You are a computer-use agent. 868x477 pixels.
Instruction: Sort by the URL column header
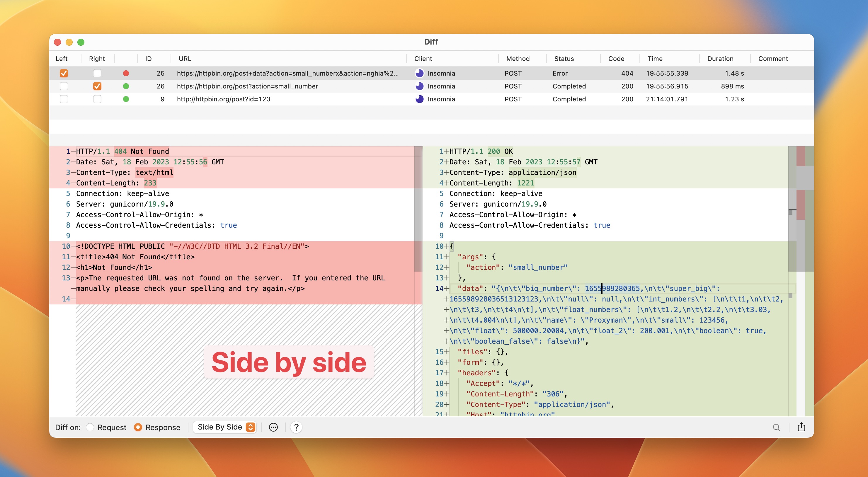coord(185,59)
